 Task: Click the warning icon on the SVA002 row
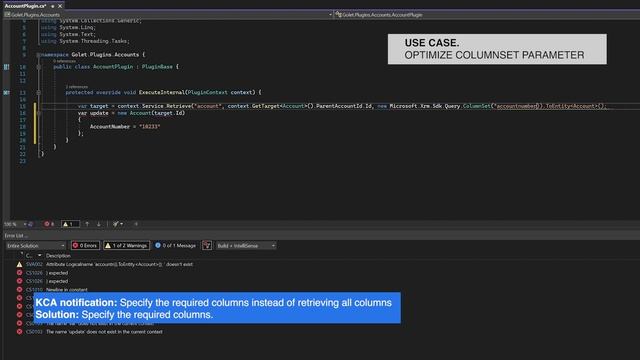tap(19, 264)
